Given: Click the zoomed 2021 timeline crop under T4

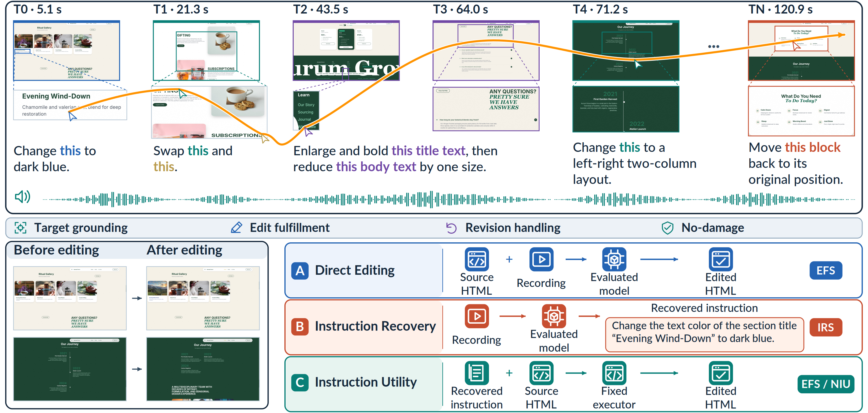Looking at the screenshot, I should coord(626,109).
